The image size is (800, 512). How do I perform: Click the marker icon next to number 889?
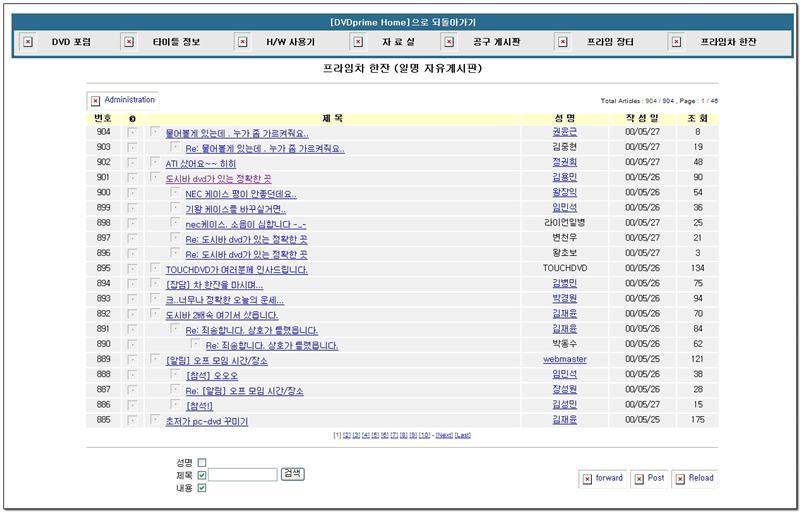pos(132,360)
